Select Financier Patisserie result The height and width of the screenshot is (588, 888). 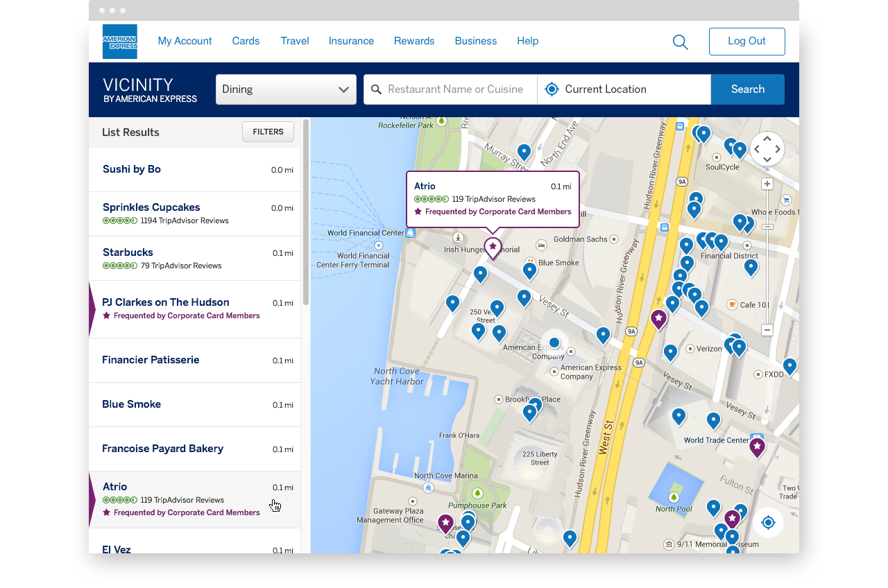pyautogui.click(x=195, y=361)
